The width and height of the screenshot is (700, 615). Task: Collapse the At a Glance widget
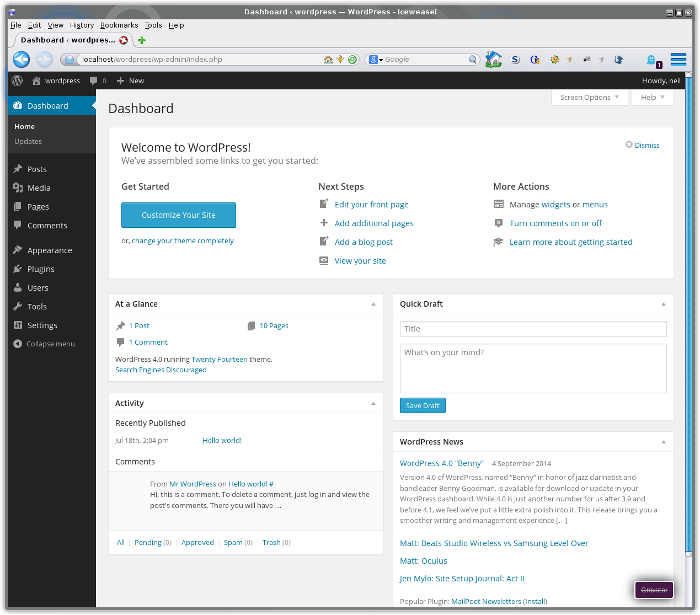(373, 304)
